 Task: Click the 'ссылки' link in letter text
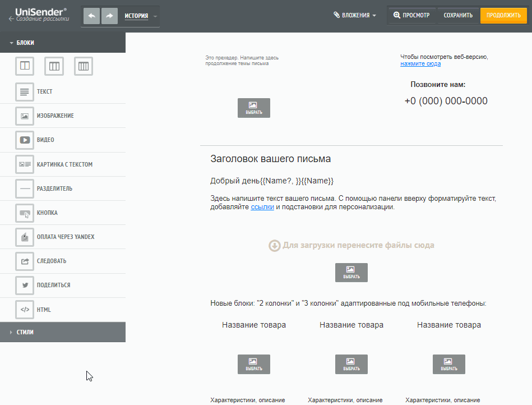[x=262, y=207]
